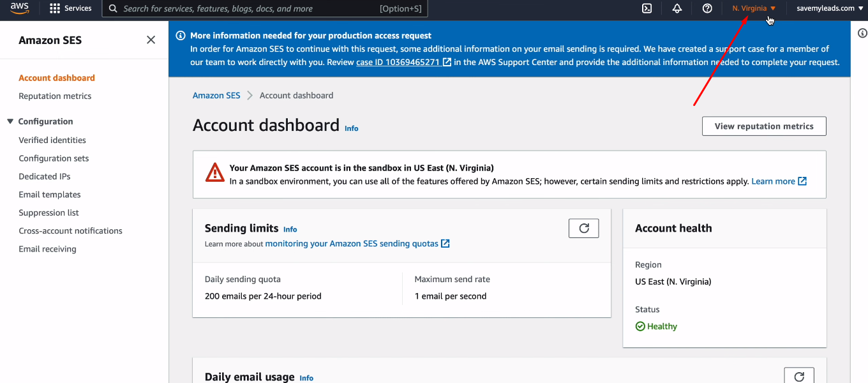Close the Amazon SES sidebar

click(x=151, y=40)
